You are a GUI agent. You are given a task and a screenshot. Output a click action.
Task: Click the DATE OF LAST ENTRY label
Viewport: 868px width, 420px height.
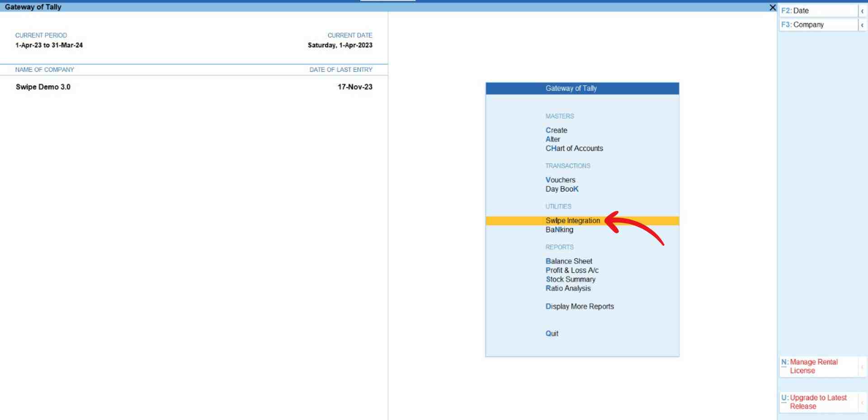[x=341, y=70]
